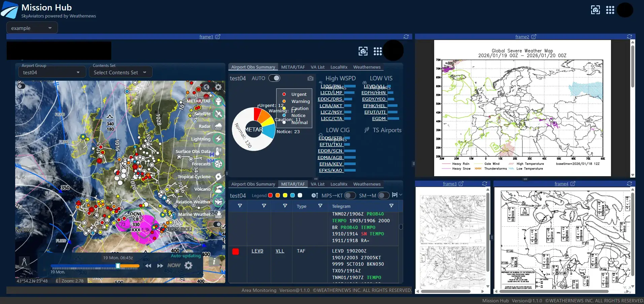Toggle the AUTO switch for test04
The image size is (644, 304).
[274, 78]
